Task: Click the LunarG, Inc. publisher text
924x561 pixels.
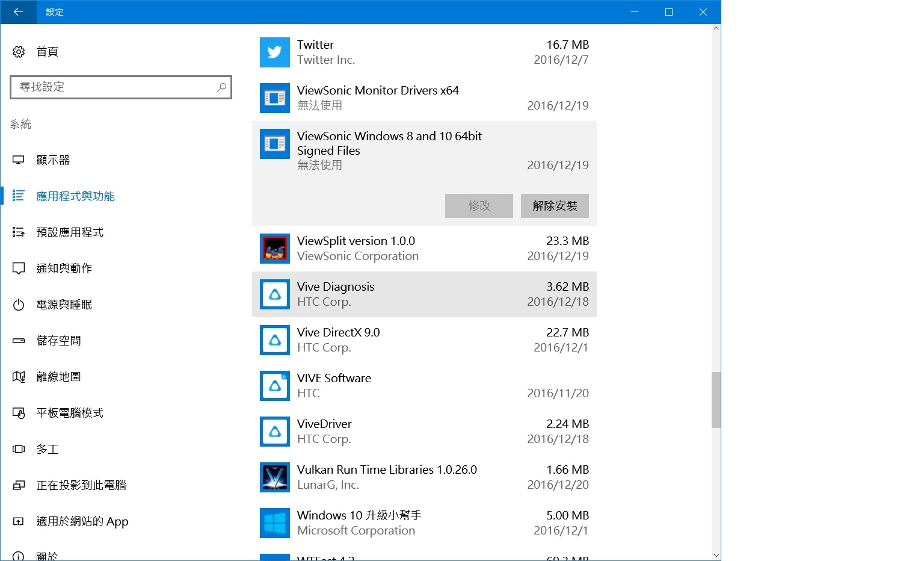Action: 328,485
